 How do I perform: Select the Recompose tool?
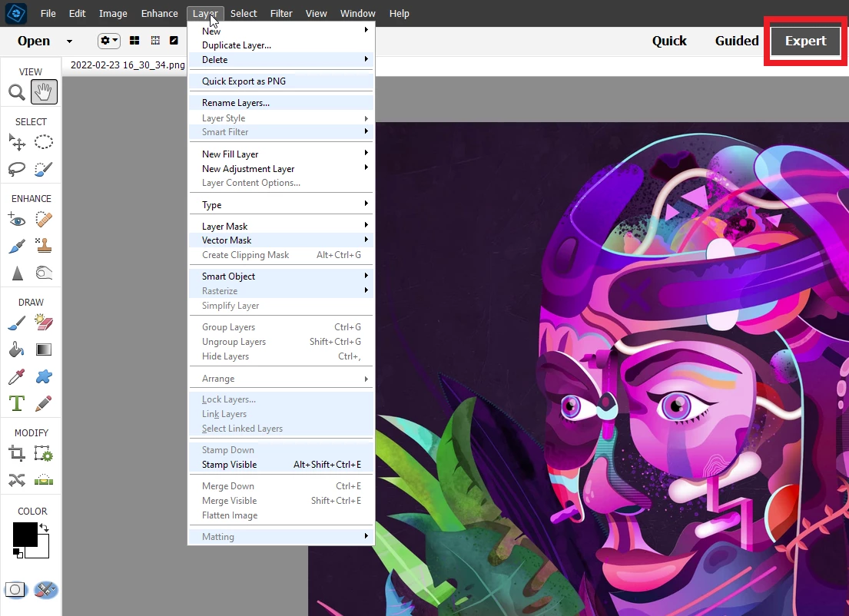click(x=44, y=454)
